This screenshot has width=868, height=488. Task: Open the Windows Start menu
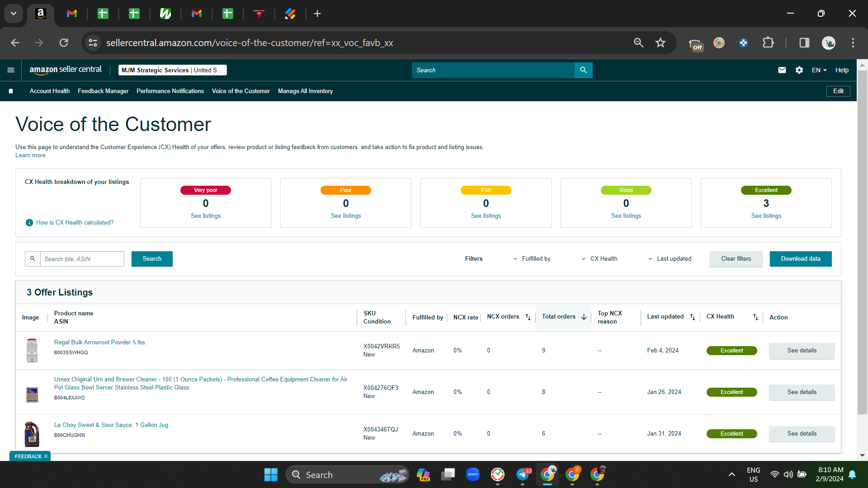point(271,474)
